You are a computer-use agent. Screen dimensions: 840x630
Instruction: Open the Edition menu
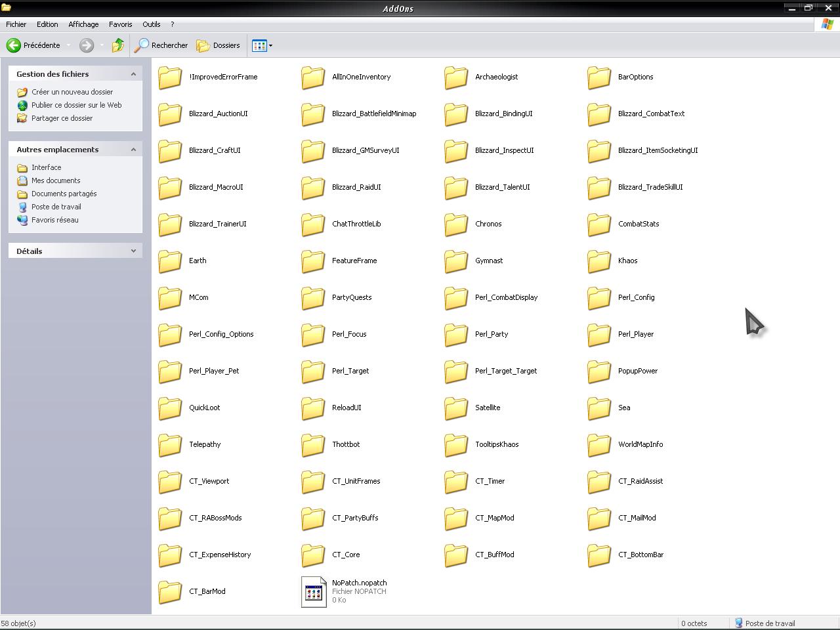(x=47, y=24)
